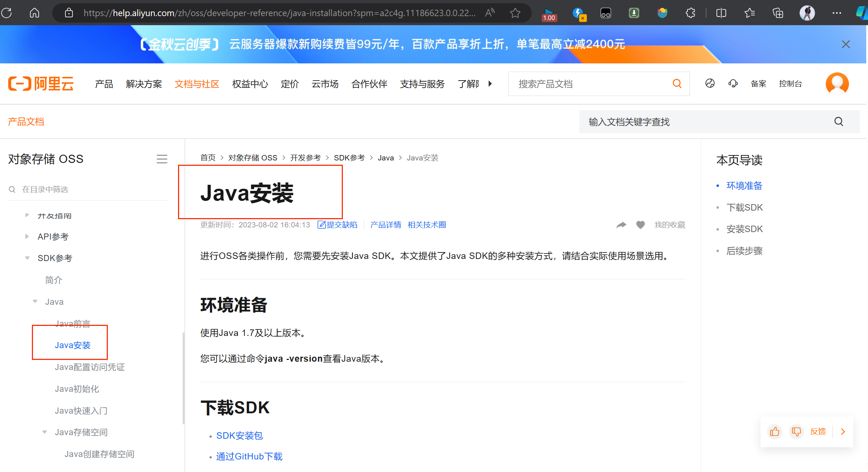Open the browser extensions puzzle icon

pyautogui.click(x=690, y=13)
